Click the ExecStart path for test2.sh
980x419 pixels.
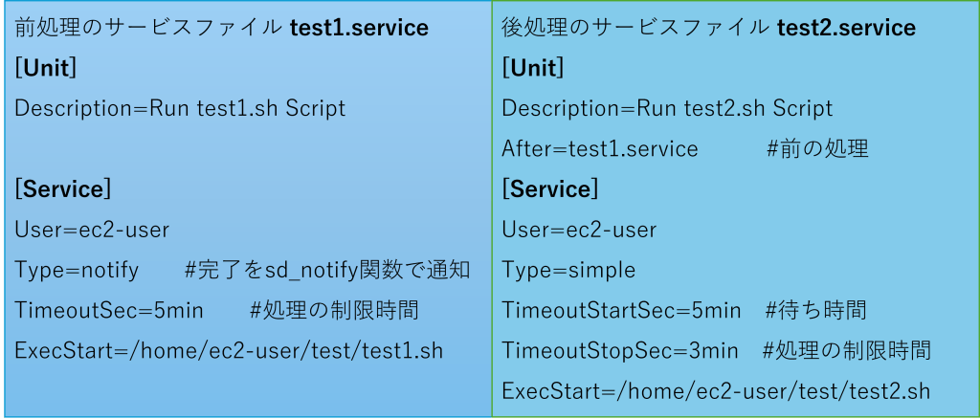[716, 391]
